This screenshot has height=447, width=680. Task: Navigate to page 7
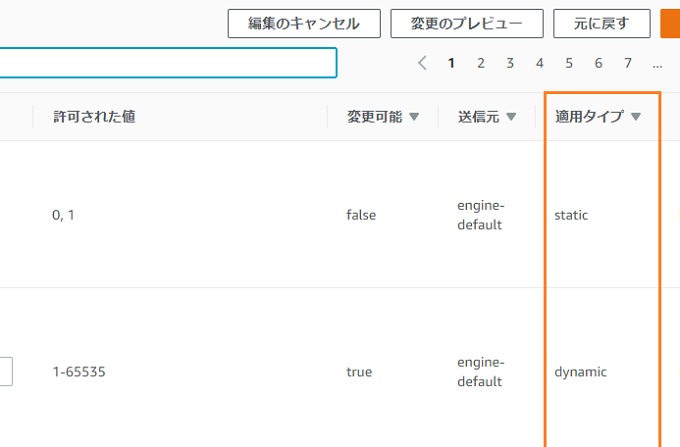tap(628, 63)
